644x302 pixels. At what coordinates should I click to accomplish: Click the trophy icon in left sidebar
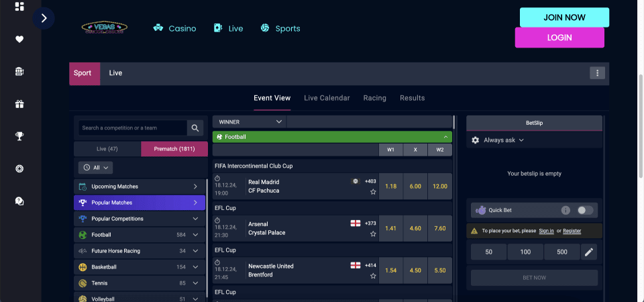[19, 136]
